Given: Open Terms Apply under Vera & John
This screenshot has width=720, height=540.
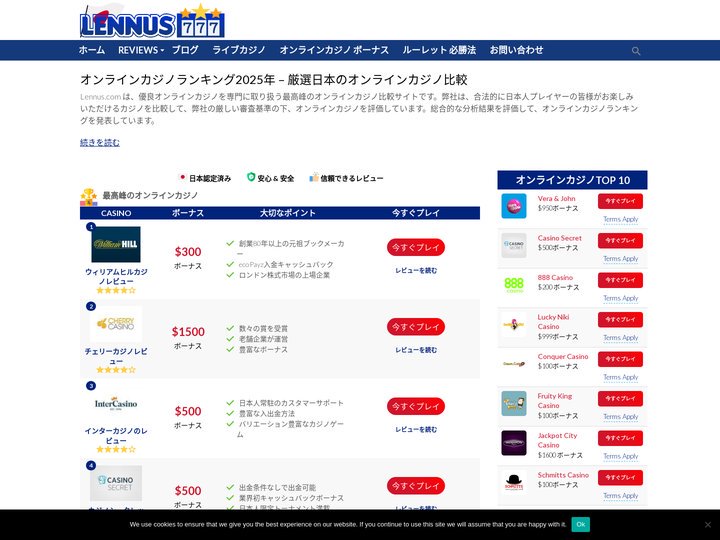Looking at the screenshot, I should 620,219.
